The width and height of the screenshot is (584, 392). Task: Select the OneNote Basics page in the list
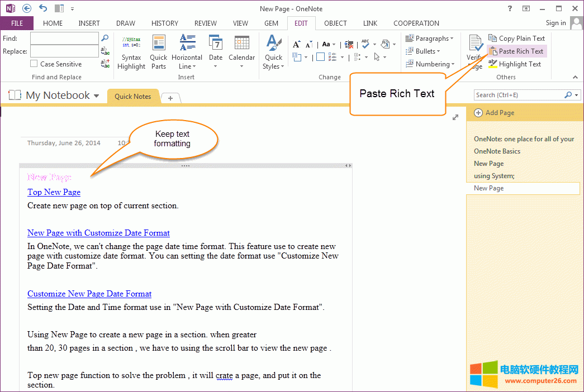(497, 151)
